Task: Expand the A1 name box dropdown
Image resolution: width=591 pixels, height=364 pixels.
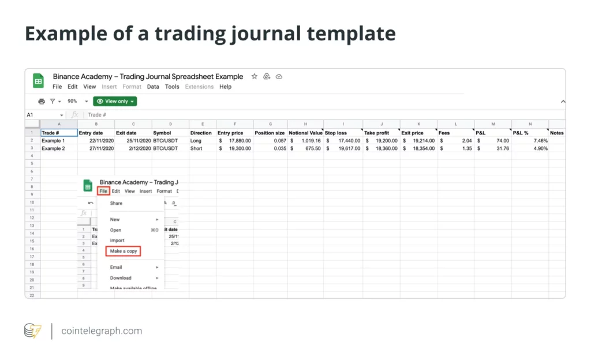Action: click(61, 115)
